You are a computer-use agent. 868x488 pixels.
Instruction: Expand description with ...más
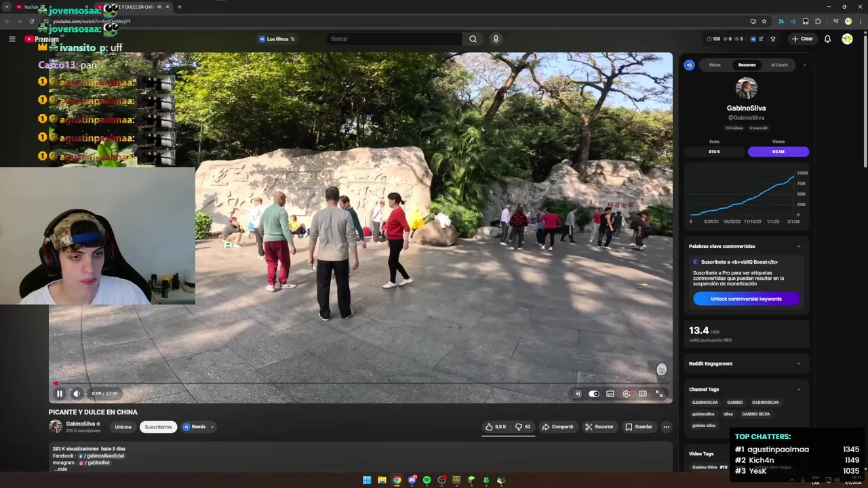point(61,469)
